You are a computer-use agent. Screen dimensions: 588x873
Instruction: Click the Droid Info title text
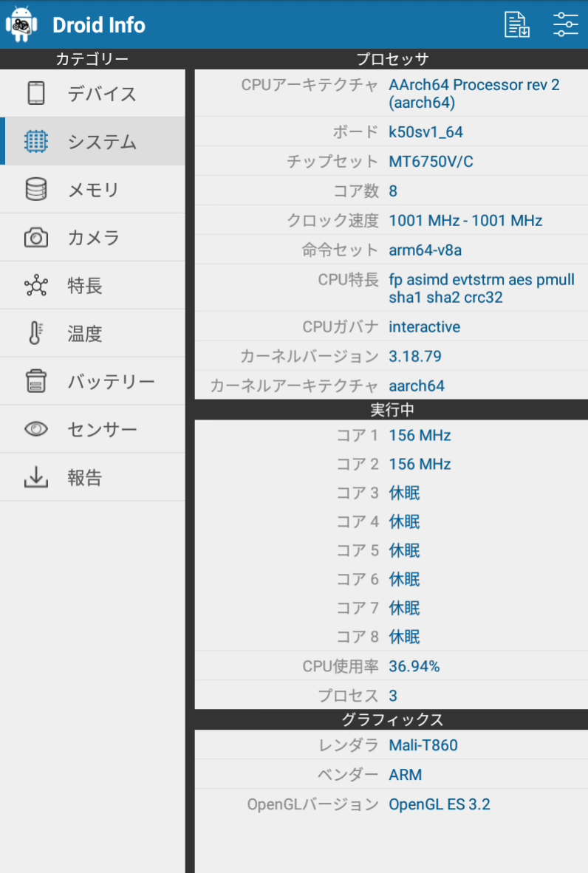click(98, 25)
